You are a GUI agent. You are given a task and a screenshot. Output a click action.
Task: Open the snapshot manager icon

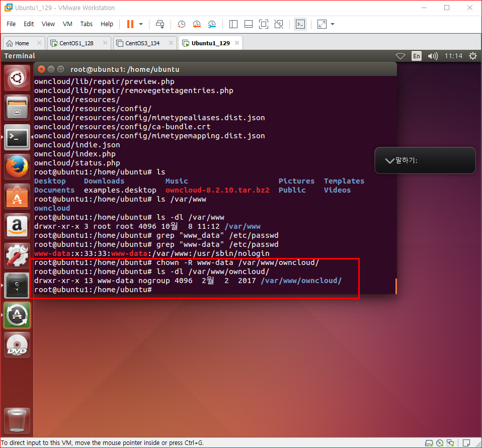[212, 24]
